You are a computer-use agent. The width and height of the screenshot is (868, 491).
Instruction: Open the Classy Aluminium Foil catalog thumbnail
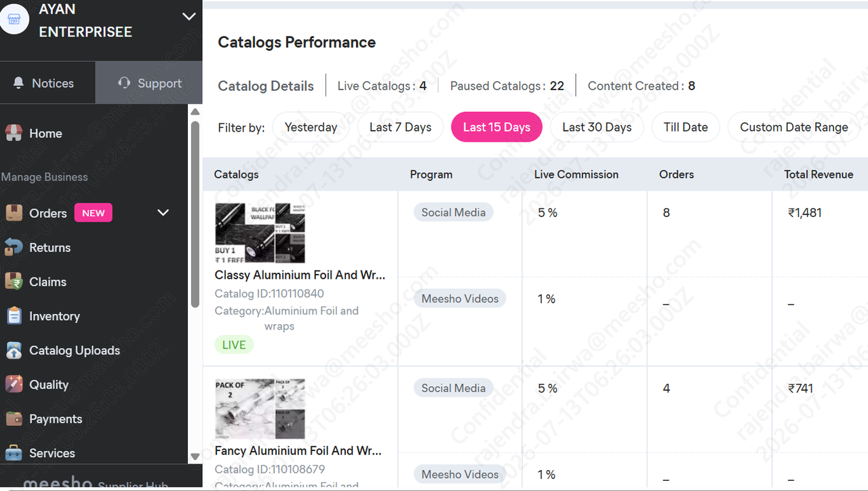(x=260, y=233)
